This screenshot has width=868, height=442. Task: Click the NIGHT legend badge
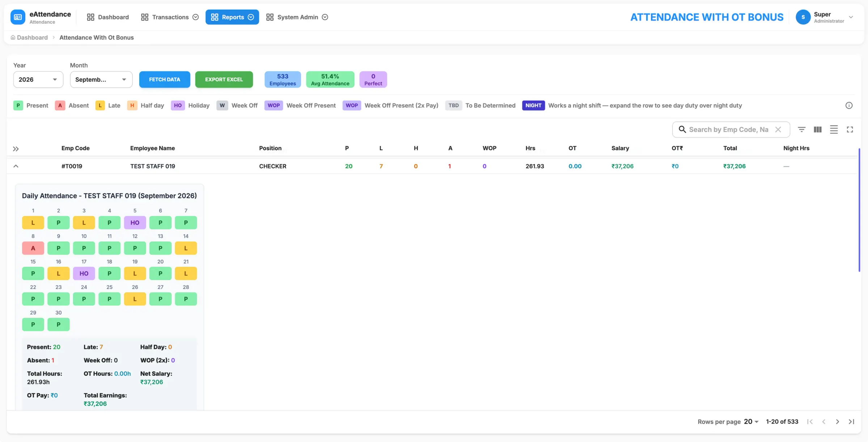click(533, 106)
